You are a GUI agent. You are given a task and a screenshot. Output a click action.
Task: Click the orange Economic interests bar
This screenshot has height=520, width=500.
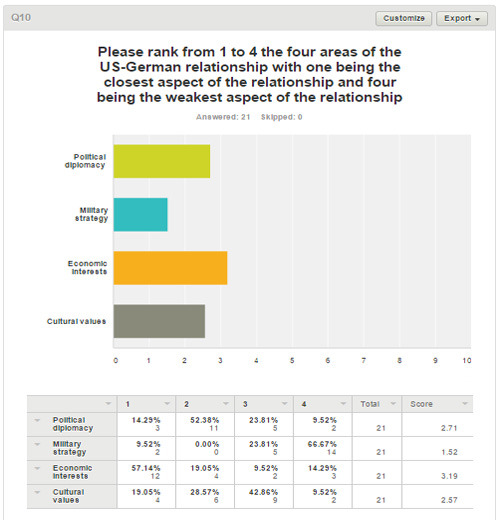pyautogui.click(x=170, y=268)
